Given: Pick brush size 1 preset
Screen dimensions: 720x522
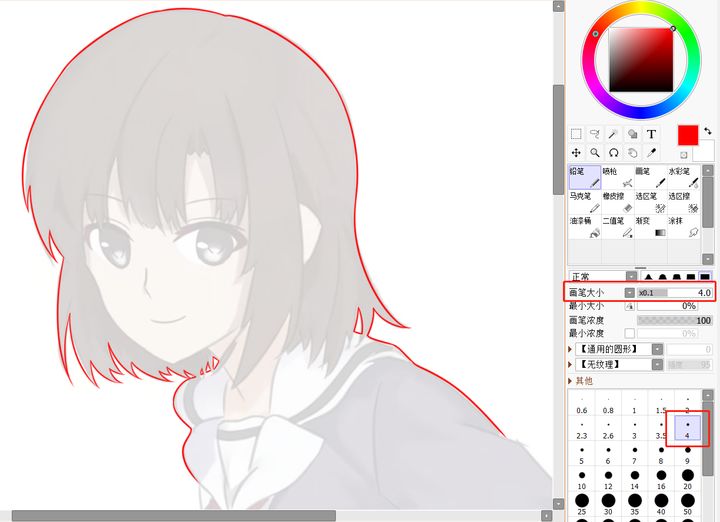Looking at the screenshot, I should [x=635, y=404].
